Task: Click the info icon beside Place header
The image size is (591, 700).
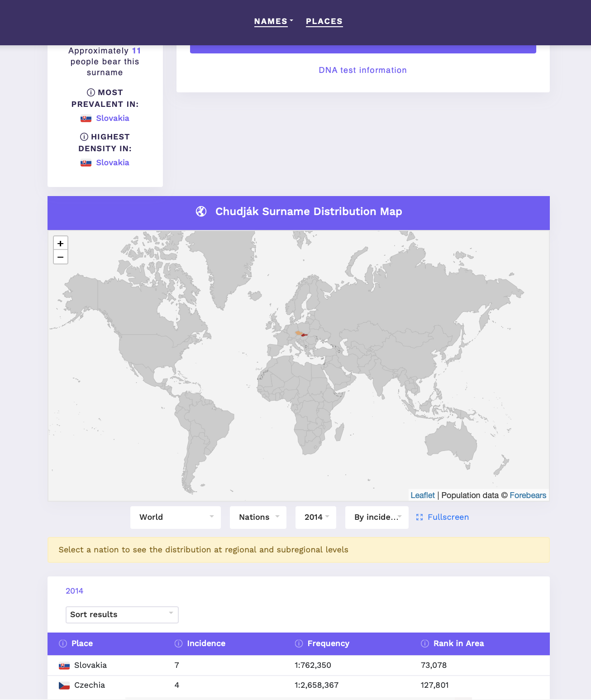Action: tap(63, 643)
